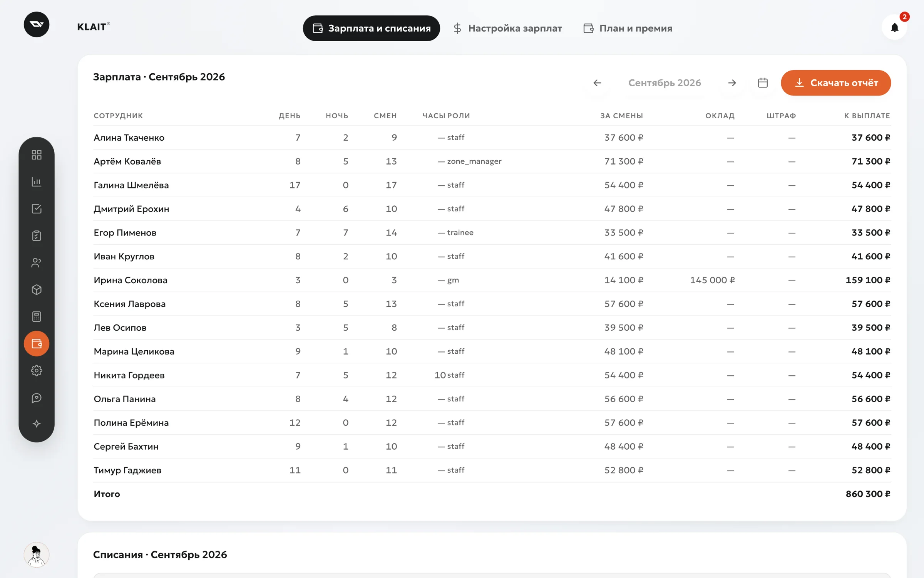Switch to Зарплата и списания tab
This screenshot has width=924, height=578.
click(372, 28)
